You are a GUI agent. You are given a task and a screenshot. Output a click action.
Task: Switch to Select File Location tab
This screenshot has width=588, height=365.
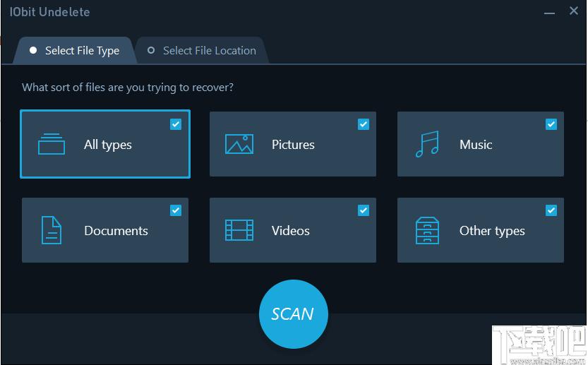202,51
